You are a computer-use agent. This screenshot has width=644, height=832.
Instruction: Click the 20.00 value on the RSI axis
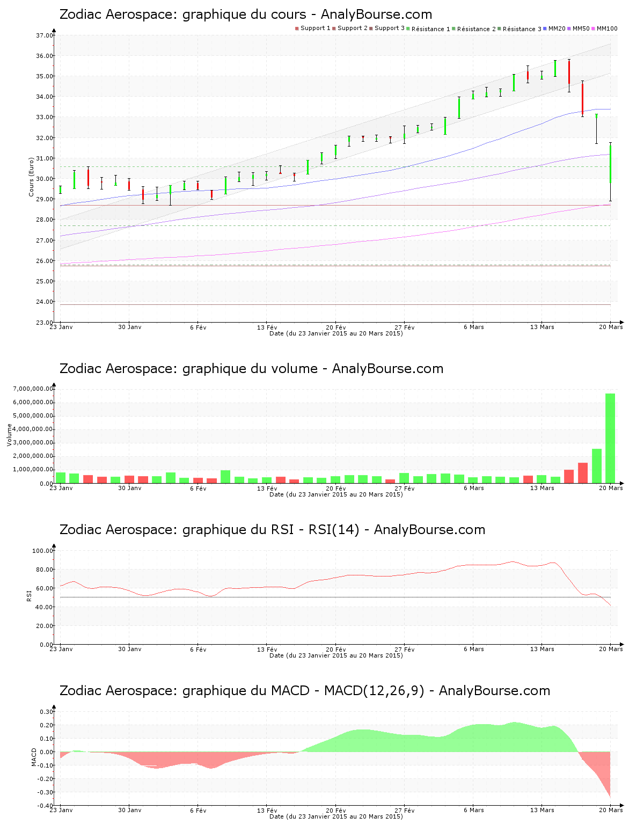pyautogui.click(x=44, y=626)
